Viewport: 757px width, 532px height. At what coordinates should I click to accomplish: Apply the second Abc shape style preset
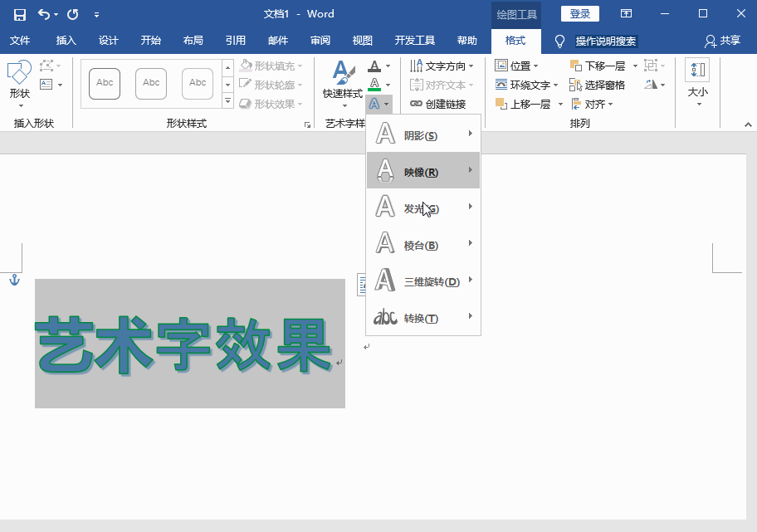(x=150, y=83)
